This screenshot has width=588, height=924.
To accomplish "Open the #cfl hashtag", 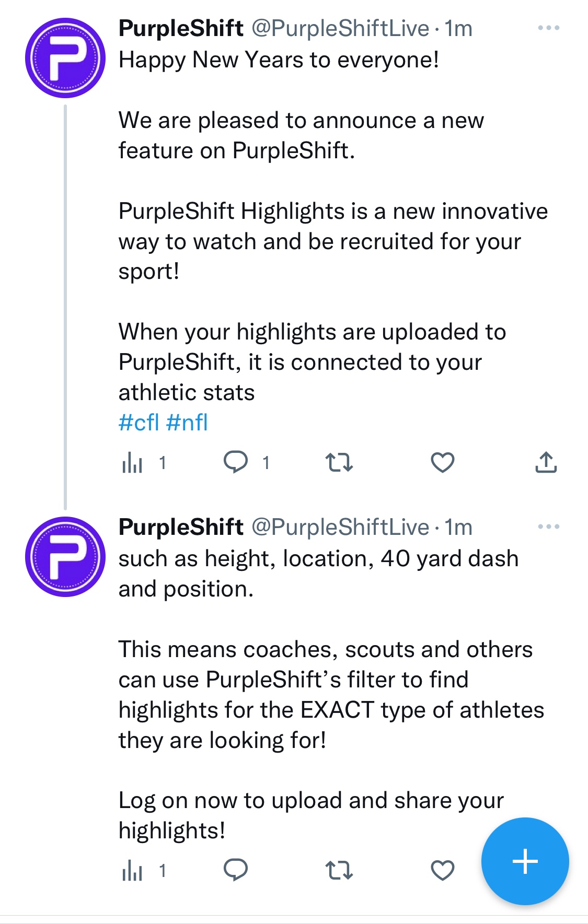I will click(139, 423).
